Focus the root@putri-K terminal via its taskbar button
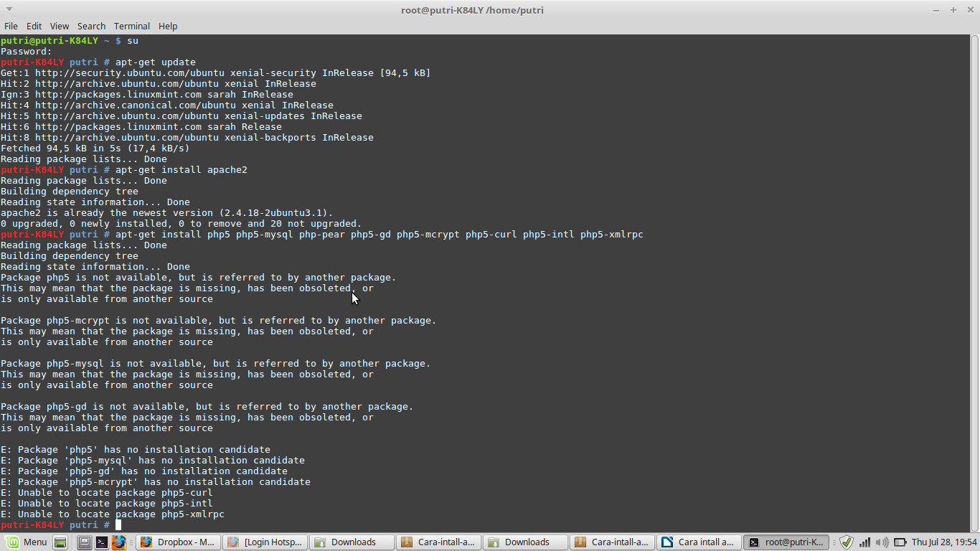This screenshot has height=551, width=980. tap(786, 542)
